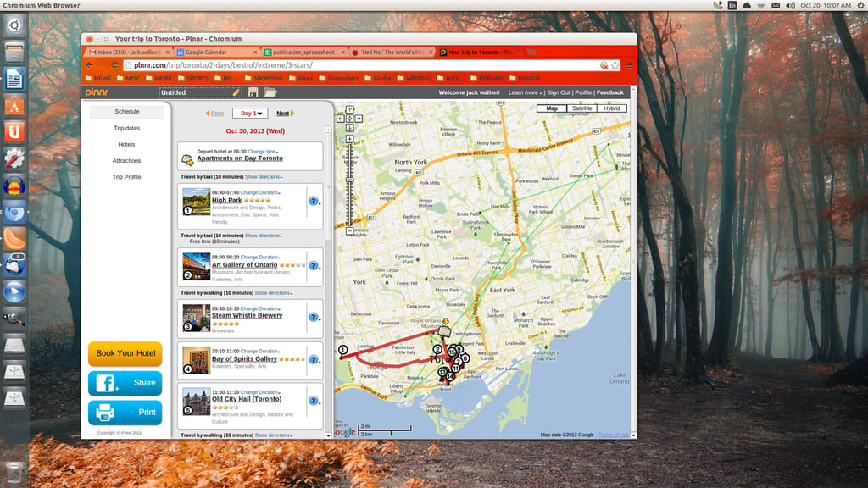Click the map zoom slider handle
The width and height of the screenshot is (868, 488).
(349, 180)
